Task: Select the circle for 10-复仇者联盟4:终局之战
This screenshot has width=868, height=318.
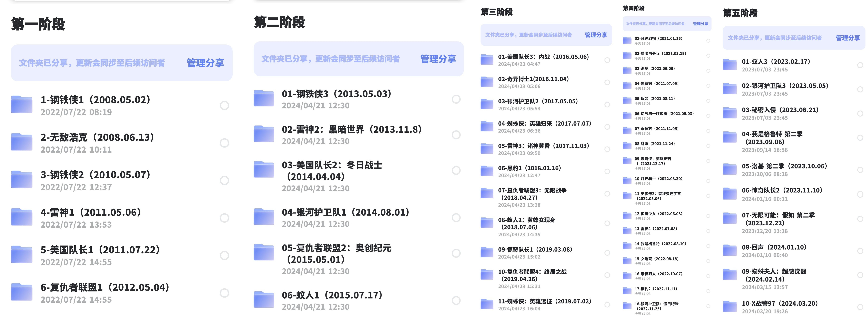Action: tap(607, 275)
